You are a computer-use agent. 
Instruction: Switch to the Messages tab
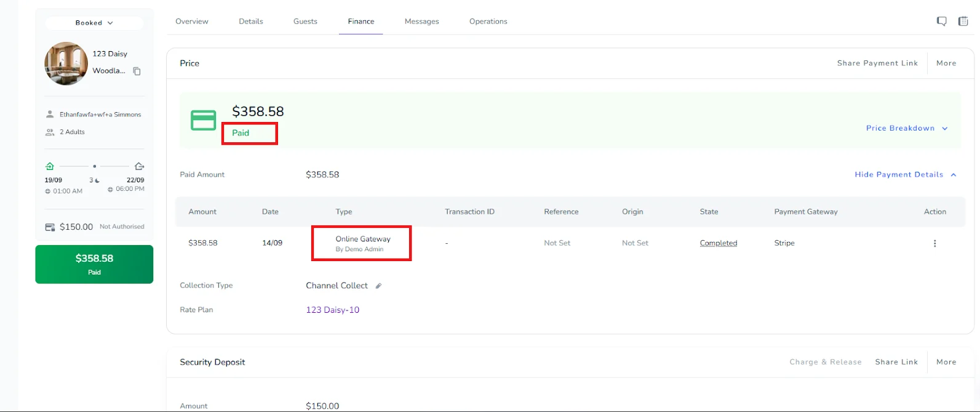tap(422, 22)
